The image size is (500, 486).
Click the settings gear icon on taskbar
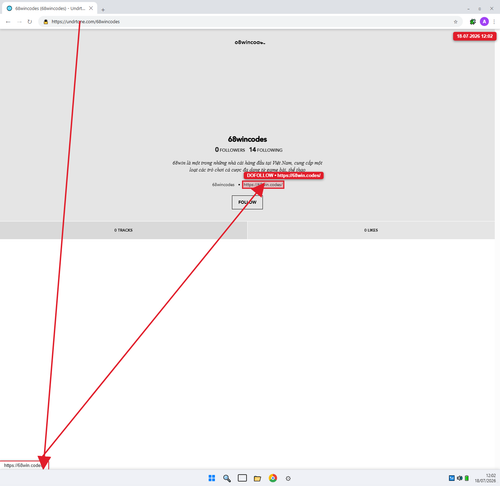pyautogui.click(x=288, y=478)
